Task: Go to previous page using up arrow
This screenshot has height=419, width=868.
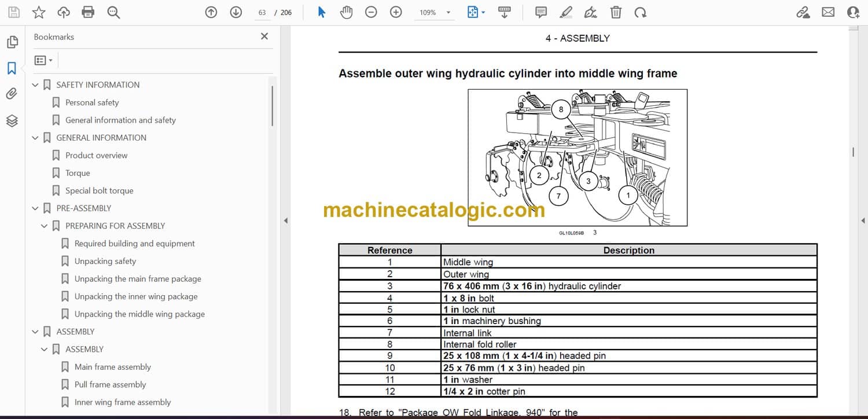Action: pyautogui.click(x=211, y=12)
